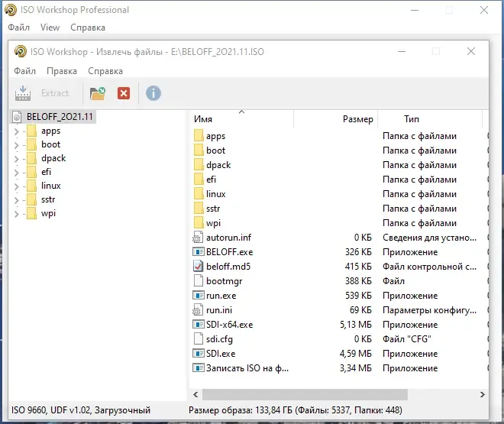Expand the sstr tree node
The width and height of the screenshot is (504, 424).
click(16, 201)
